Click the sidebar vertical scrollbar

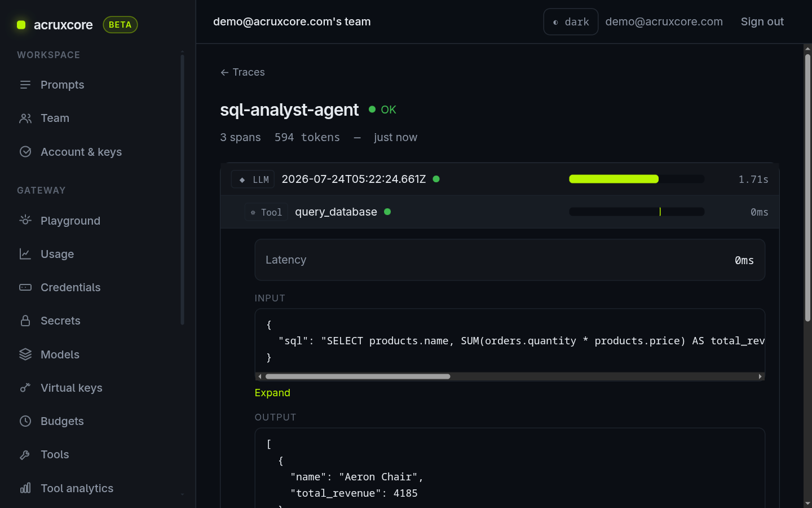182,189
